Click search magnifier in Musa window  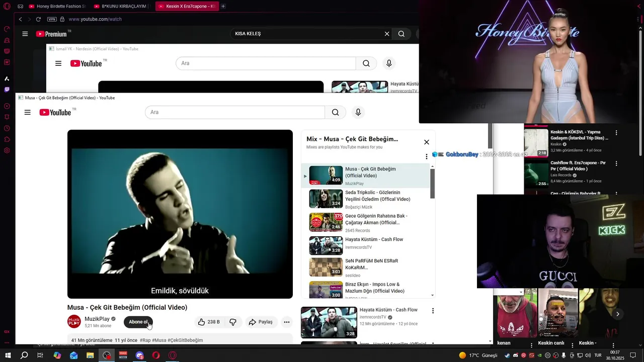335,112
